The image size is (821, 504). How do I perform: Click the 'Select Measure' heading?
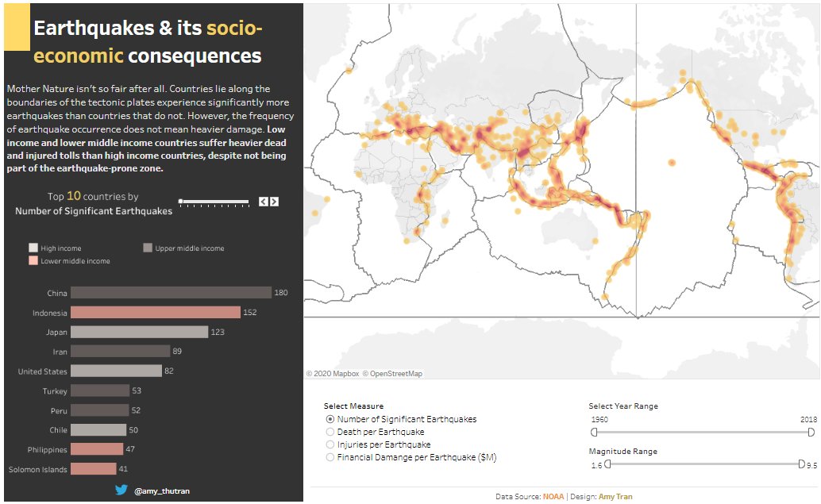pos(353,406)
